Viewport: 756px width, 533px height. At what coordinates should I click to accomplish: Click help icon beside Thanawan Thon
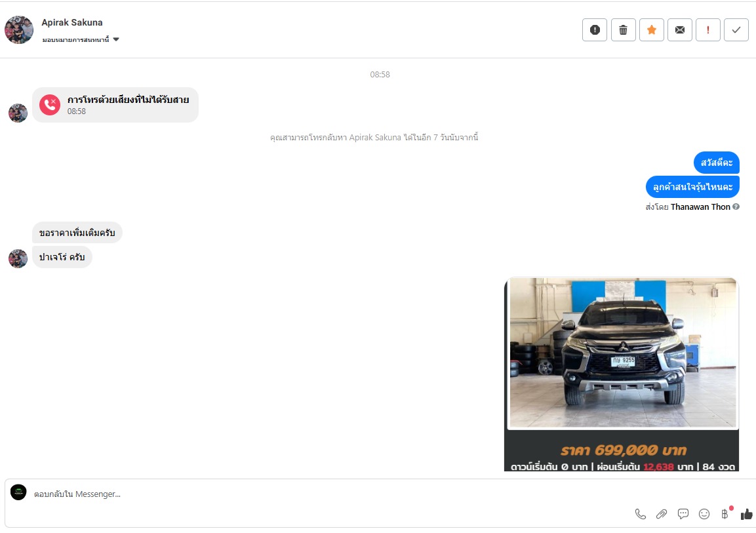736,207
